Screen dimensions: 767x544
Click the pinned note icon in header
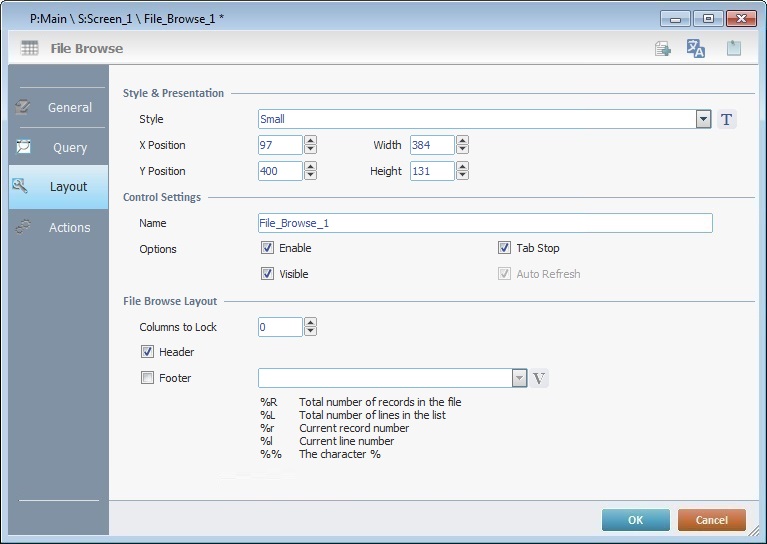point(734,48)
